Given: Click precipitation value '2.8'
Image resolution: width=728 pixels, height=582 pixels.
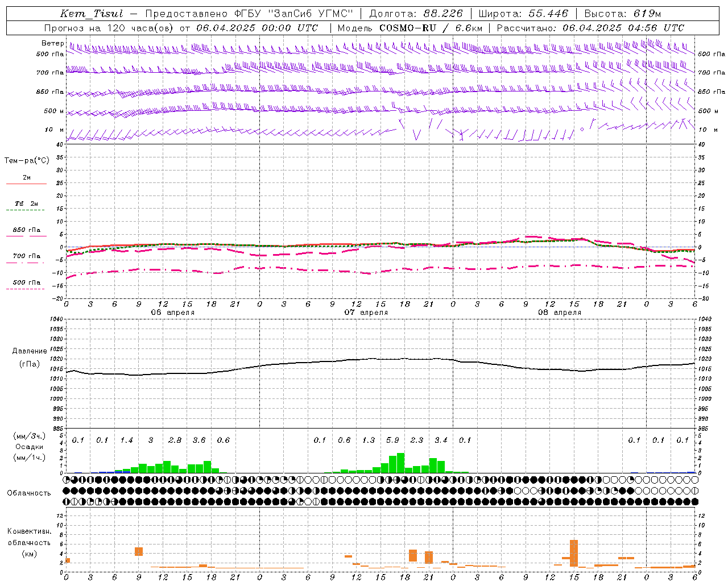Looking at the screenshot, I should (175, 440).
